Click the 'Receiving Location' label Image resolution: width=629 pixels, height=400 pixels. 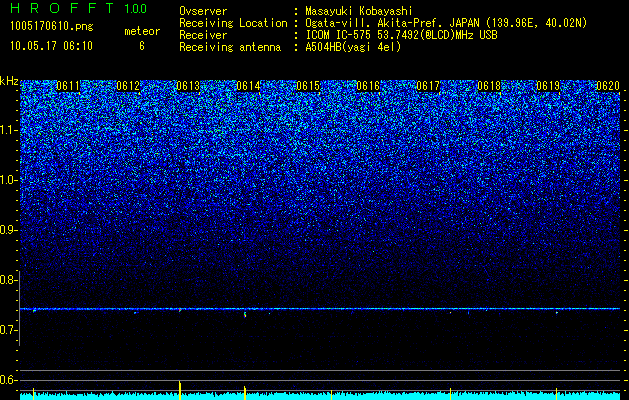pos(233,23)
